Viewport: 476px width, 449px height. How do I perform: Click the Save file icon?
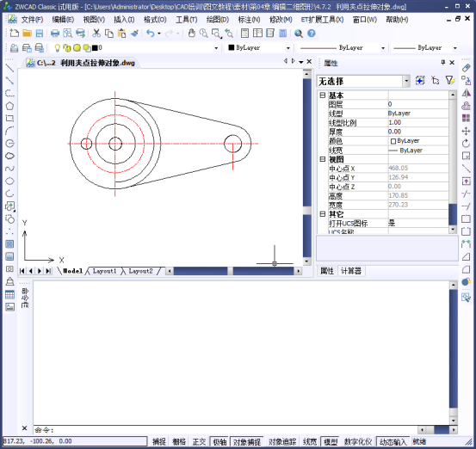pos(40,34)
